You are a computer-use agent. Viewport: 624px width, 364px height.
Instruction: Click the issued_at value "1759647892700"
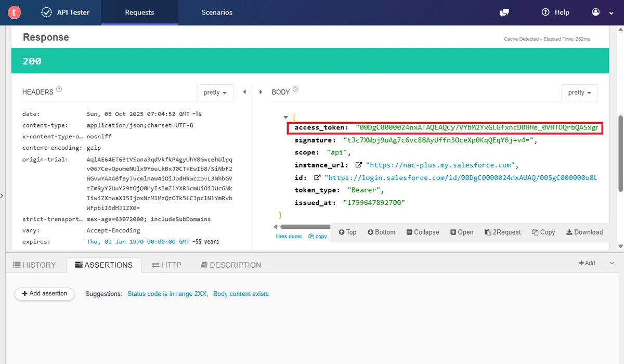374,203
